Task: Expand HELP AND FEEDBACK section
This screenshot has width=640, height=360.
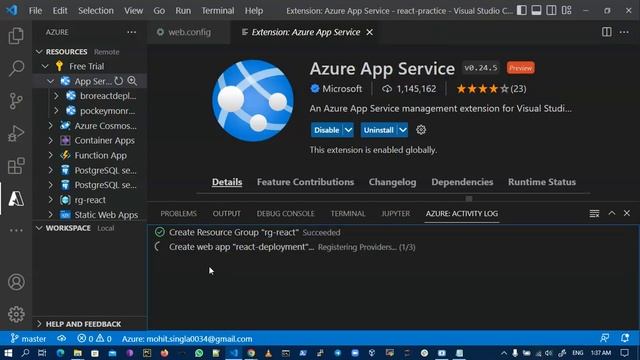Action: 39,324
